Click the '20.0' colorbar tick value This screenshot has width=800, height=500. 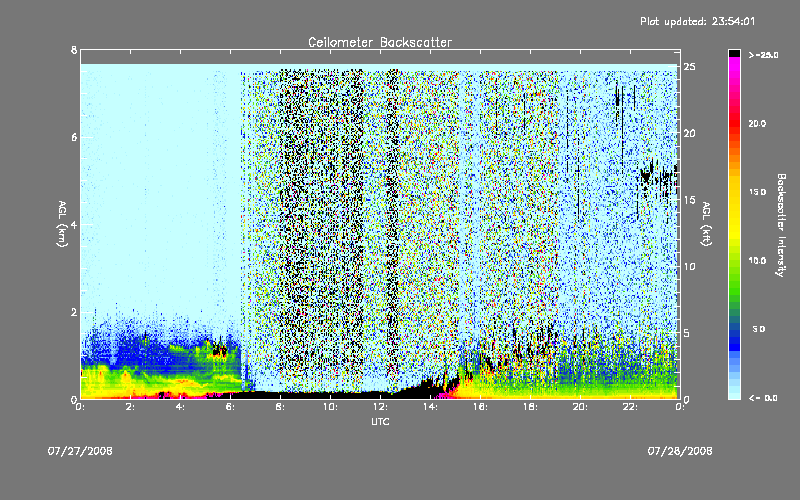point(757,123)
